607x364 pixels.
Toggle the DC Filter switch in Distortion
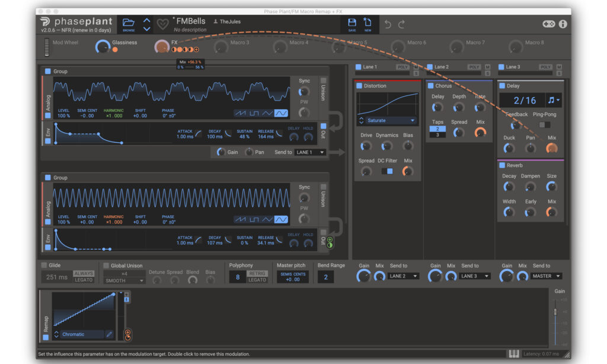click(x=387, y=171)
